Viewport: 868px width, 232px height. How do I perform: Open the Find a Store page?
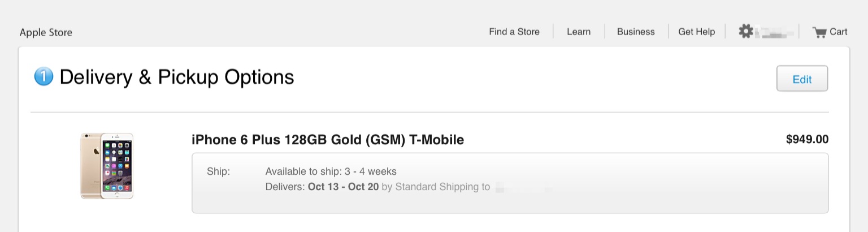(x=514, y=32)
